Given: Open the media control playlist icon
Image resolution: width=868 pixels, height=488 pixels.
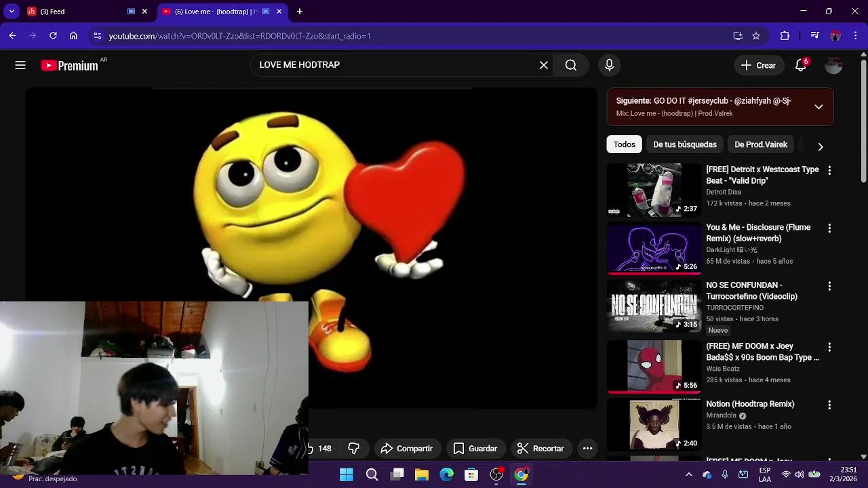Looking at the screenshot, I should pyautogui.click(x=815, y=36).
